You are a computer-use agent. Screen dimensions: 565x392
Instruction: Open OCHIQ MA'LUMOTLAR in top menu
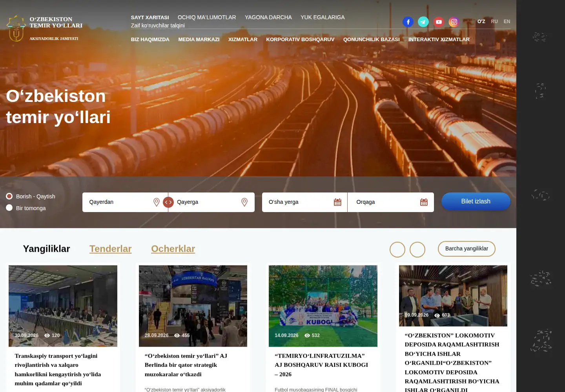click(x=207, y=18)
